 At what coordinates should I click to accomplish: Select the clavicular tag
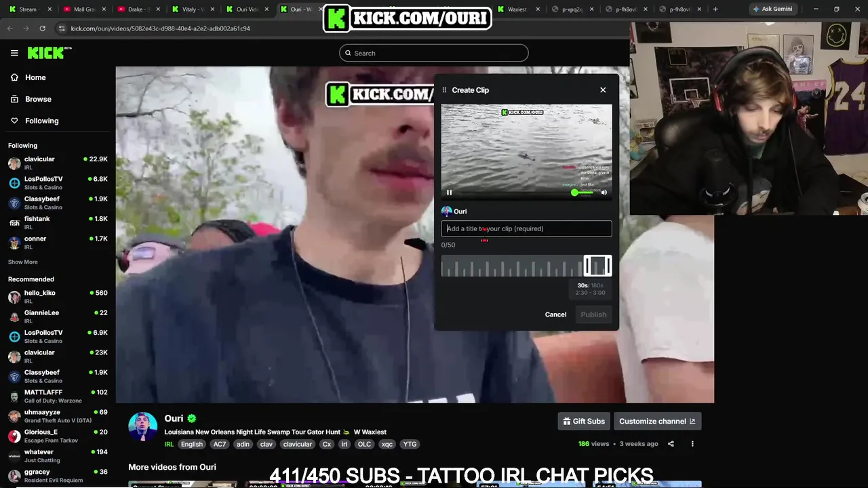[298, 445]
